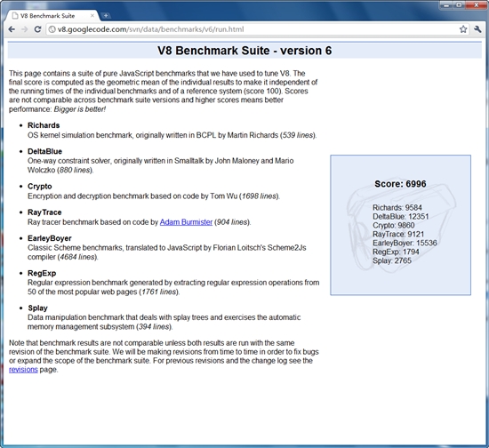Close the Chrome window
Image resolution: width=489 pixels, height=448 pixels.
point(477,5)
